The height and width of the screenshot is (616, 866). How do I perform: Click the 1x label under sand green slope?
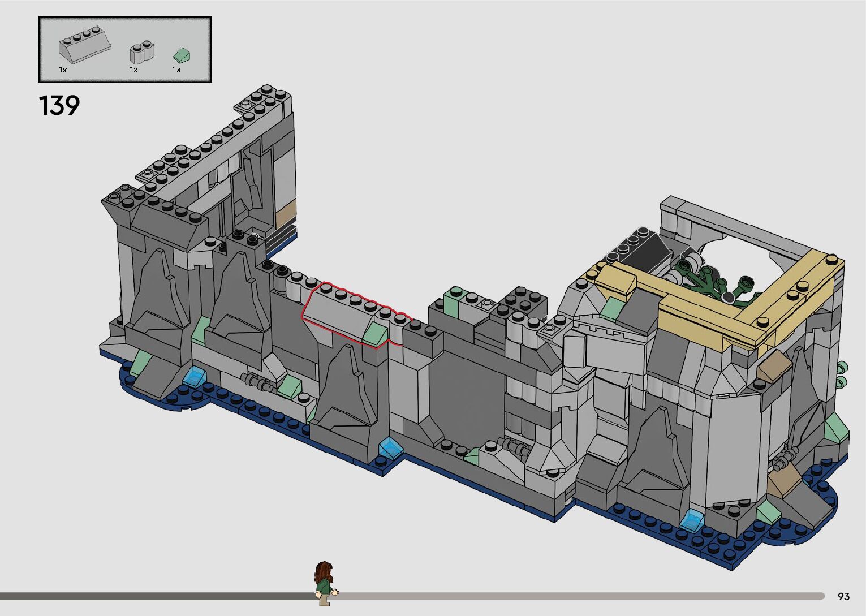(177, 70)
